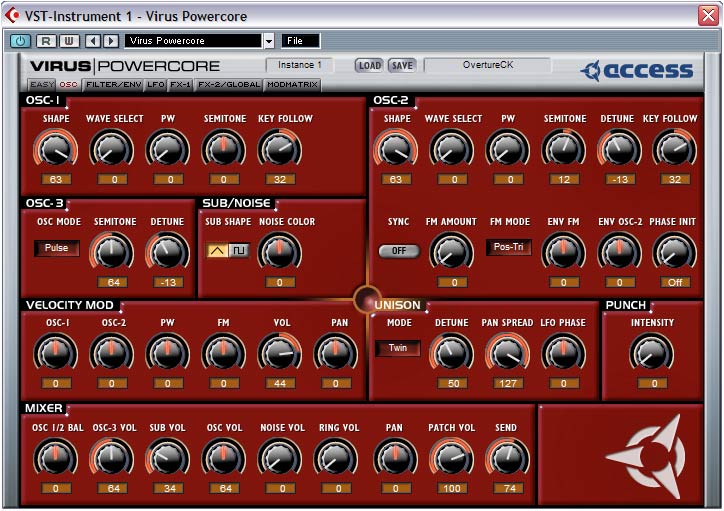Enable Write automation (W) button

[67, 41]
